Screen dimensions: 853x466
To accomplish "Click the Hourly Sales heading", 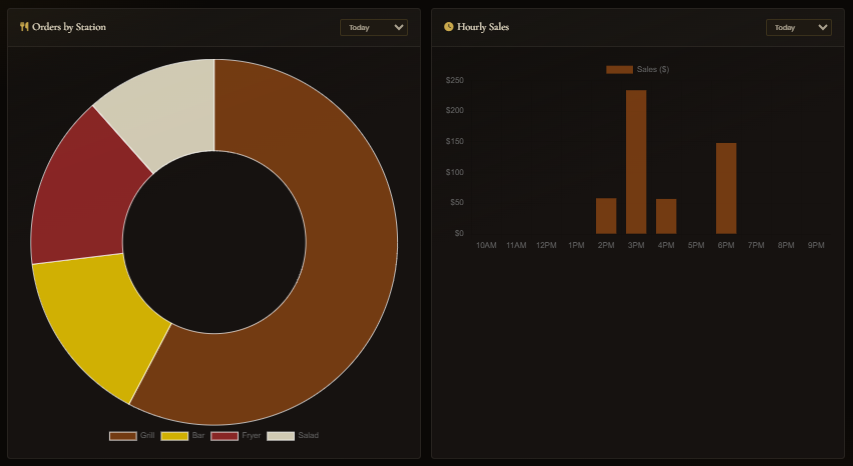I will click(x=483, y=27).
